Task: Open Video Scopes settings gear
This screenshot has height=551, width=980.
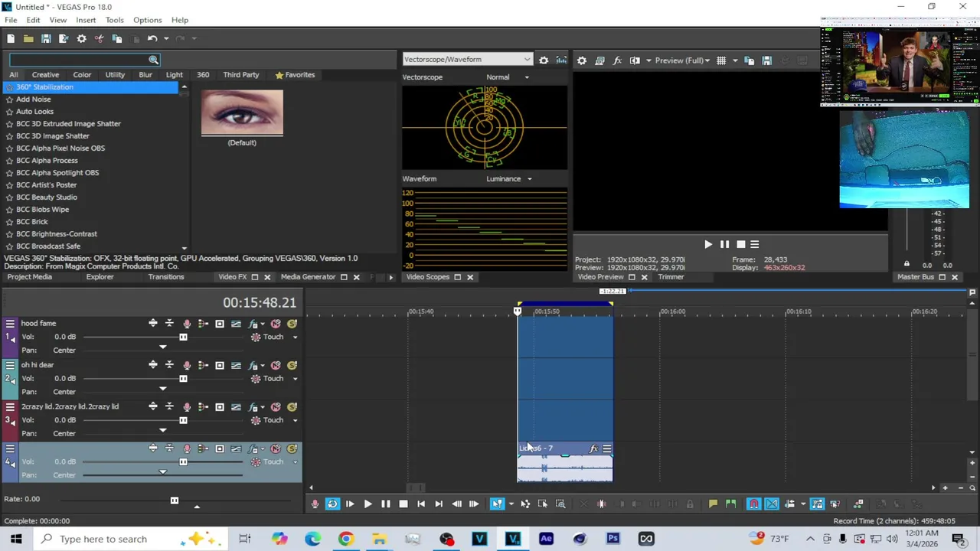Action: (x=544, y=60)
